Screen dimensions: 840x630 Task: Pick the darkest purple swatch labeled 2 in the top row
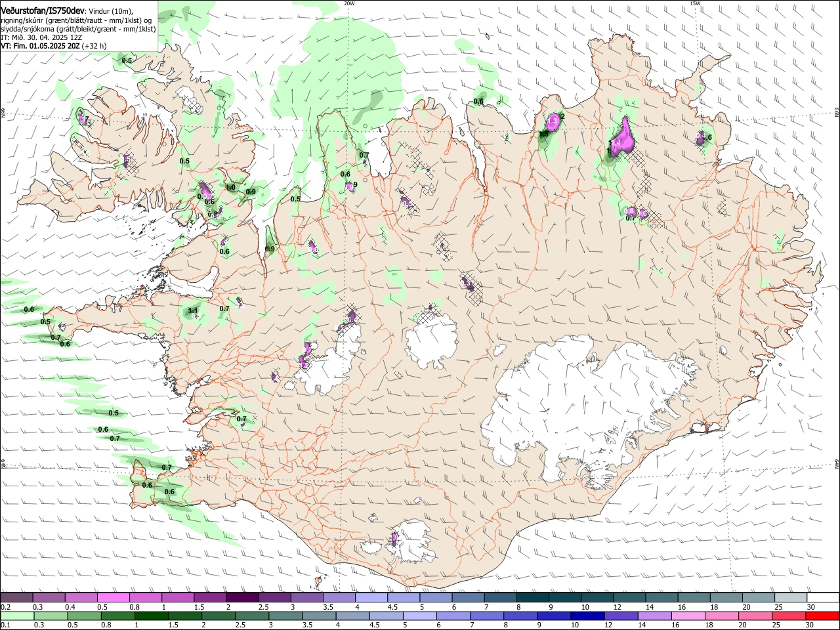coord(241,597)
